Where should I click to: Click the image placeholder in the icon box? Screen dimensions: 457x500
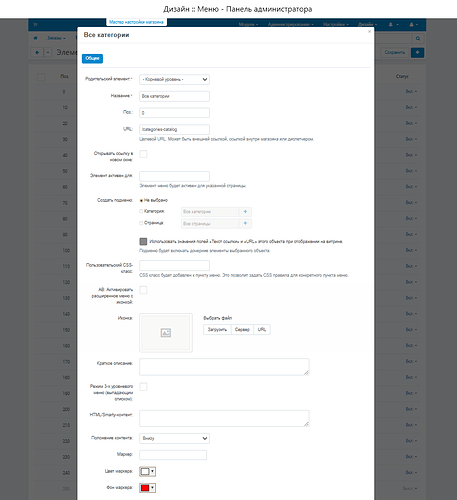click(x=166, y=333)
